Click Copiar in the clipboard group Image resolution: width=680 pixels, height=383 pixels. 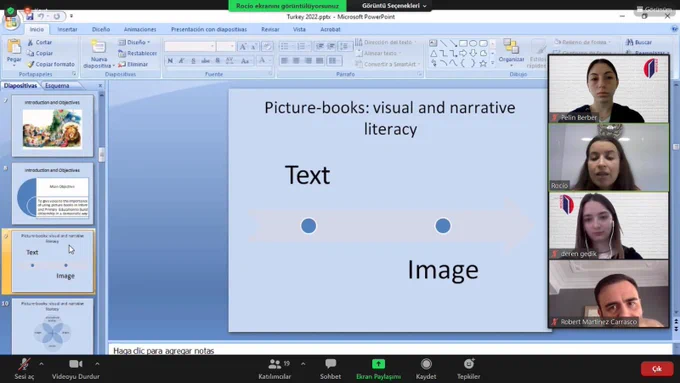coord(39,53)
